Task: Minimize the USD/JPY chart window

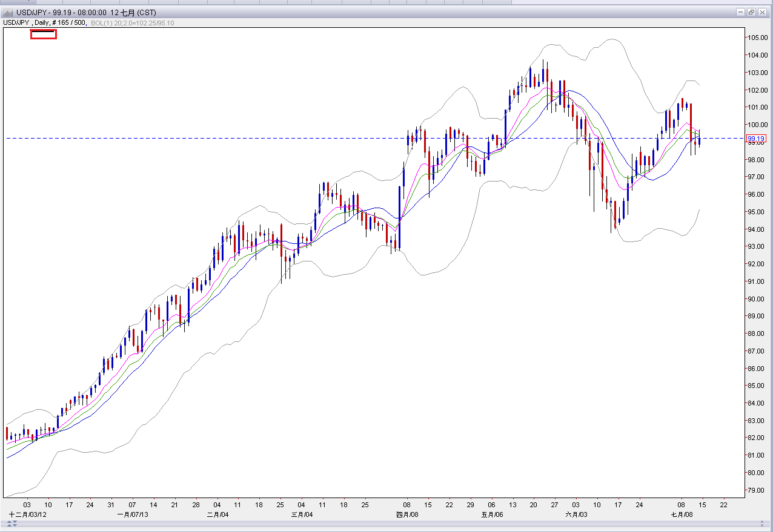Action: point(741,12)
